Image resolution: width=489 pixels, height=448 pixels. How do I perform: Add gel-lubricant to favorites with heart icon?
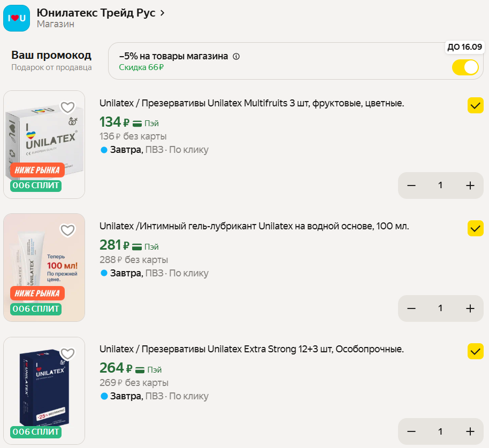tap(67, 230)
